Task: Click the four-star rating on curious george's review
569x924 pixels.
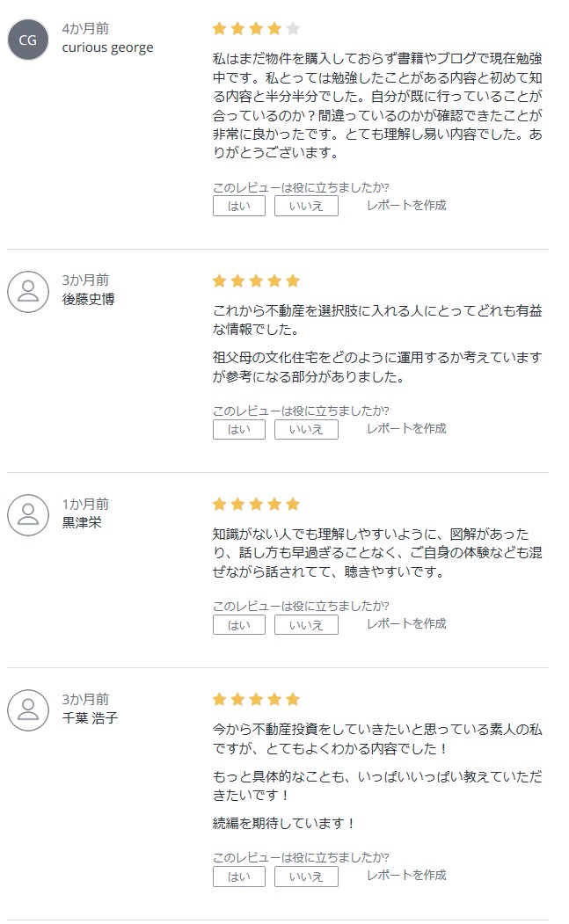Action: coord(257,28)
